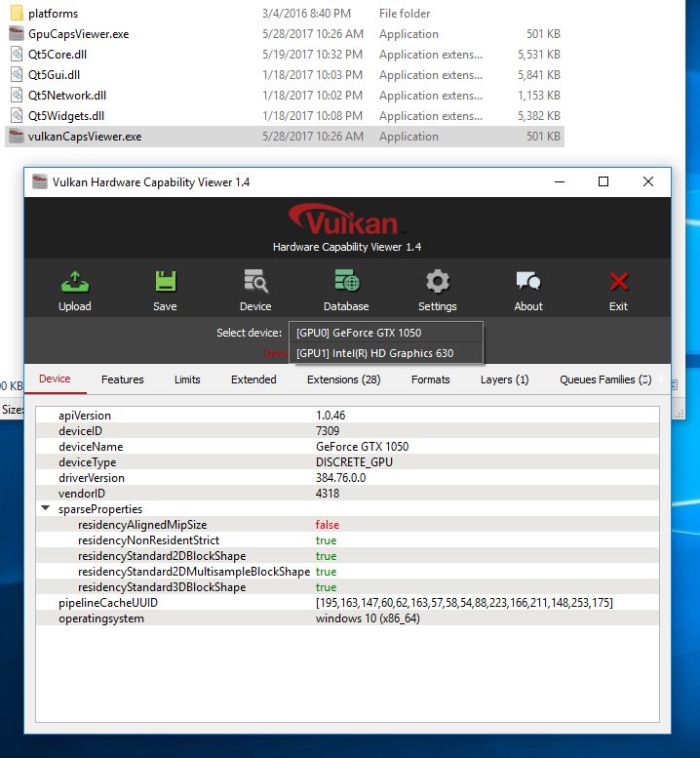Select the GpuCapsViewer.exe file icon
The width and height of the screenshot is (700, 758).
coord(17,34)
